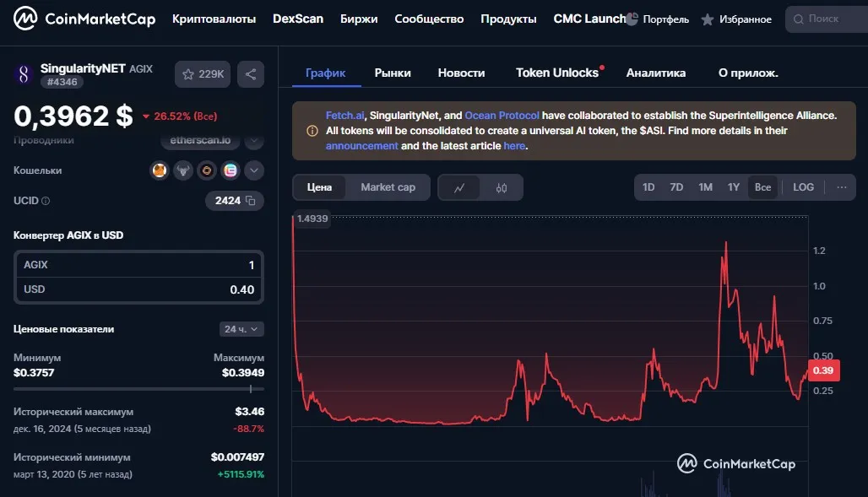Screen dimensions: 868x497
Task: Click the Избранное star icon in header
Action: coord(708,19)
